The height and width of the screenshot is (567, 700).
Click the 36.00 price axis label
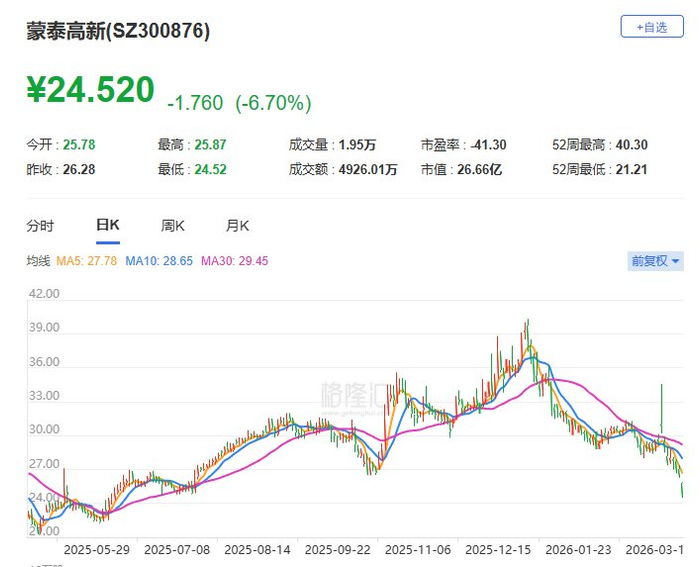pyautogui.click(x=44, y=362)
